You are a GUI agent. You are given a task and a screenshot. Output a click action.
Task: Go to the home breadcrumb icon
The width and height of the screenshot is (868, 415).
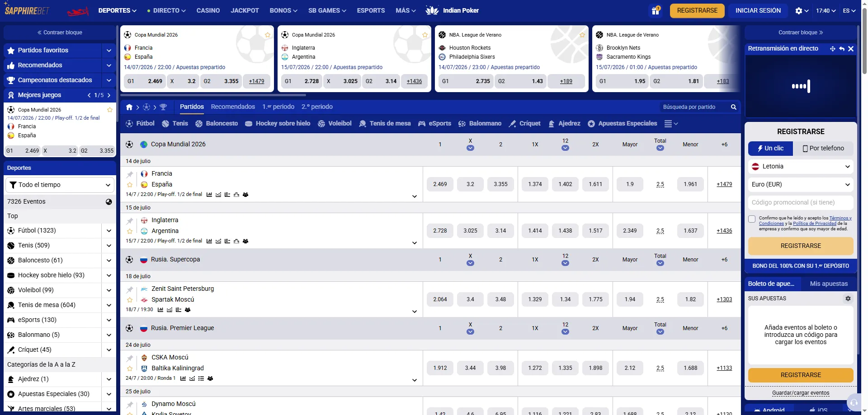(x=129, y=107)
